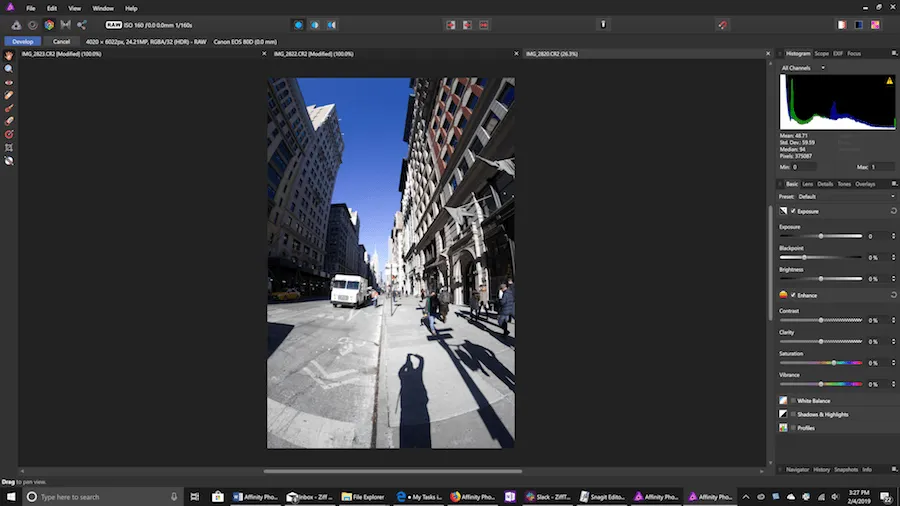Image resolution: width=900 pixels, height=506 pixels.
Task: Enable the Shadows & Highlights checkbox
Action: 794,414
